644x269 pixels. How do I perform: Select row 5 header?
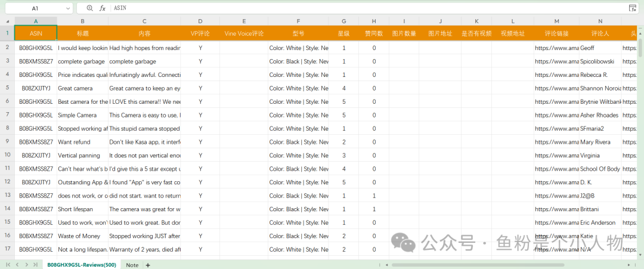(x=7, y=88)
